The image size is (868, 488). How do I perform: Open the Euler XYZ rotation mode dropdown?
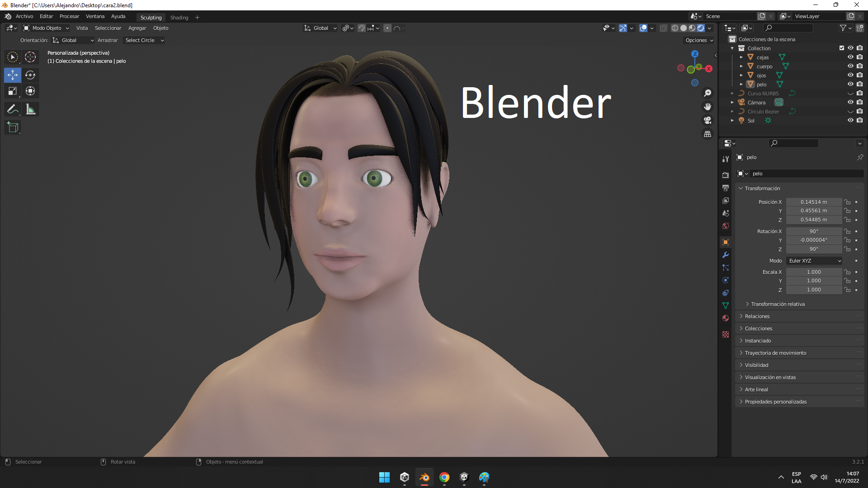click(x=815, y=261)
